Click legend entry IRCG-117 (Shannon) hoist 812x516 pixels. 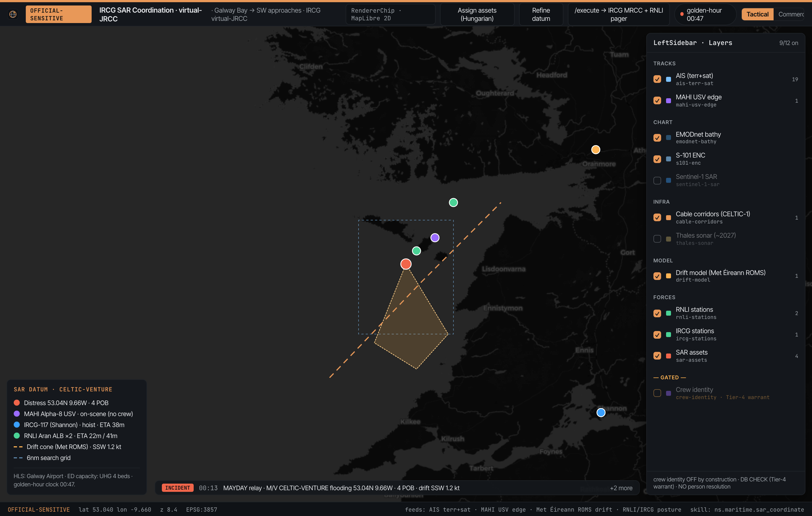click(69, 425)
